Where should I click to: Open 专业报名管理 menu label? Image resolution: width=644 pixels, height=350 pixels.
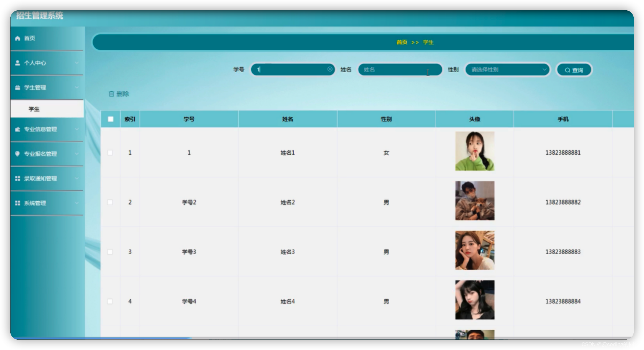(40, 154)
